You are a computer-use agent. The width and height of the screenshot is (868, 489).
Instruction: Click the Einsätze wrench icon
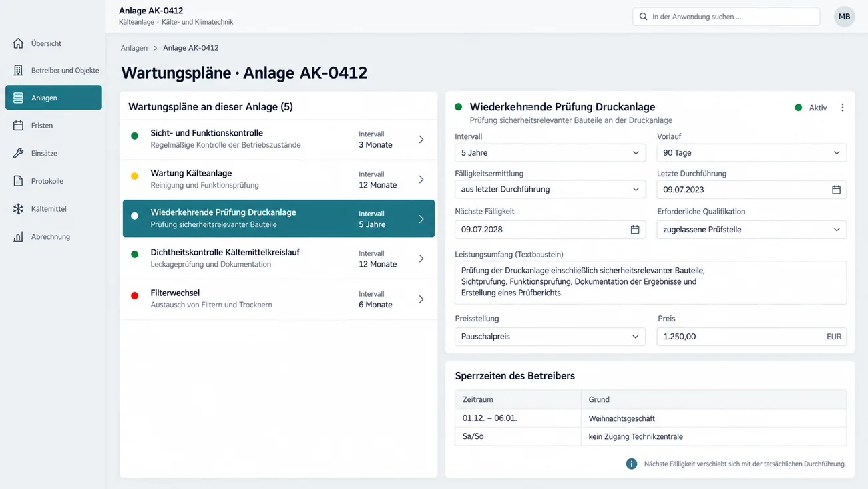click(x=18, y=153)
